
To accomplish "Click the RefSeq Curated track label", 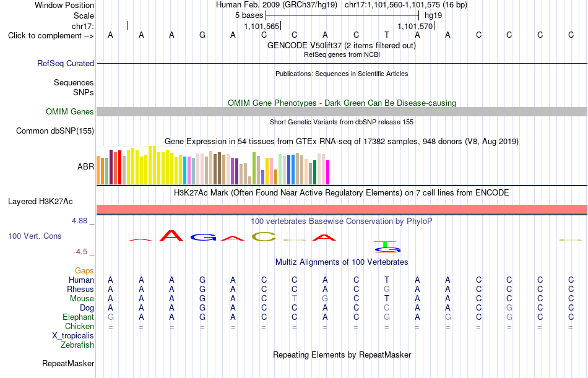I will pos(66,63).
